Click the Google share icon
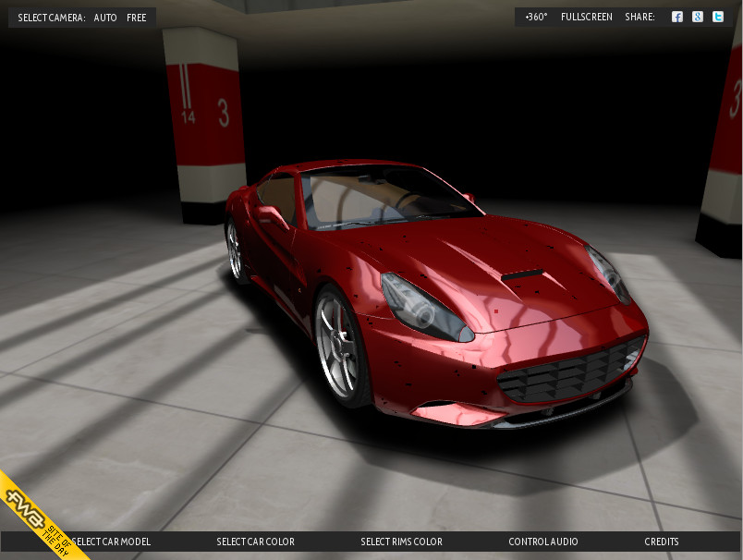The width and height of the screenshot is (743, 560). click(x=698, y=17)
